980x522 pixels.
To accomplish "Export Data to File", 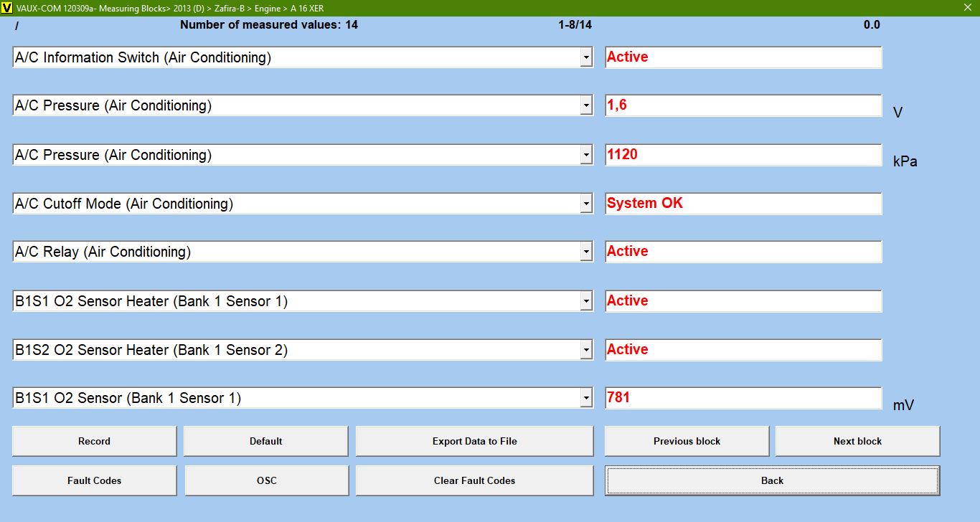I will click(x=474, y=441).
